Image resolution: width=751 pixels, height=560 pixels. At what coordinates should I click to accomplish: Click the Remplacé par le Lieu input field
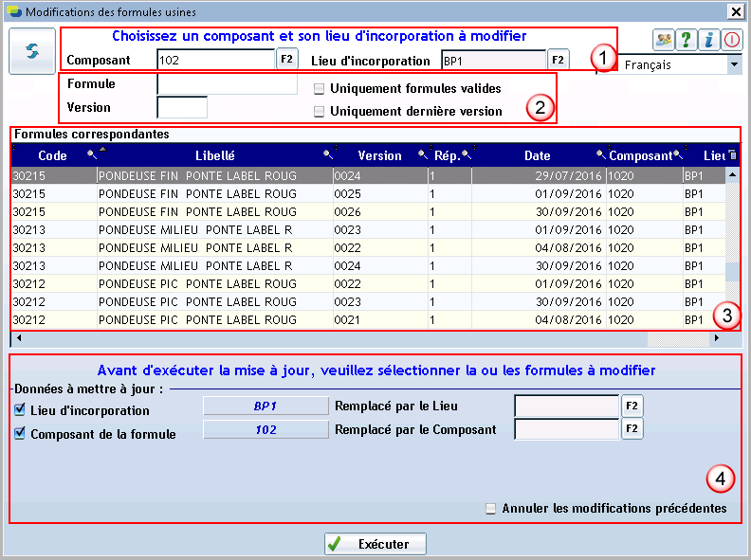567,406
